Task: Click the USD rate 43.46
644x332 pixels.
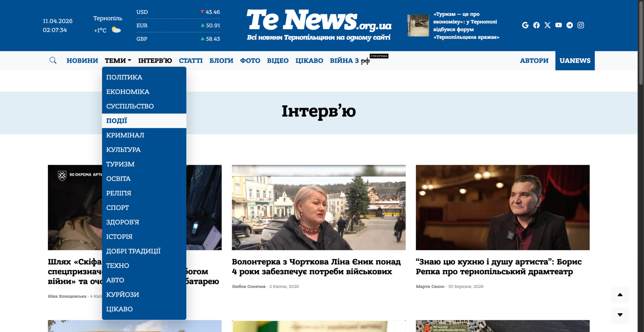Action: click(213, 12)
